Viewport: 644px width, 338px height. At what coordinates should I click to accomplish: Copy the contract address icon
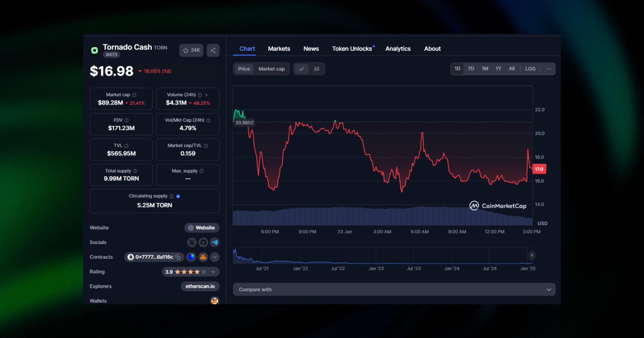[x=178, y=257]
